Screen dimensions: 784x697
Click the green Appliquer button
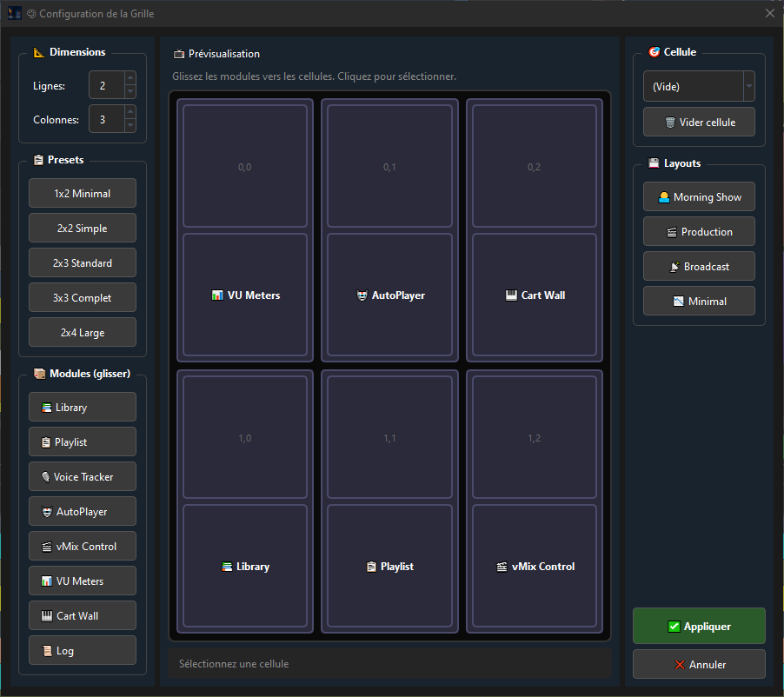click(699, 626)
